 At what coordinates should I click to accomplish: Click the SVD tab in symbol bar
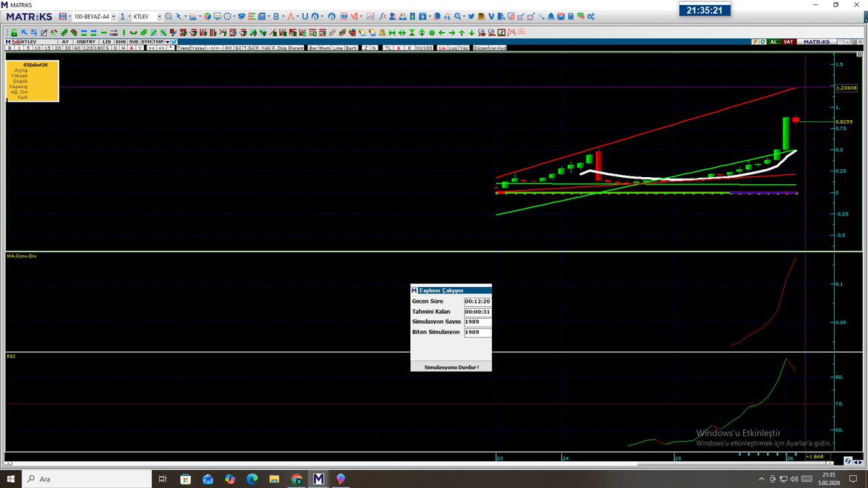click(134, 42)
